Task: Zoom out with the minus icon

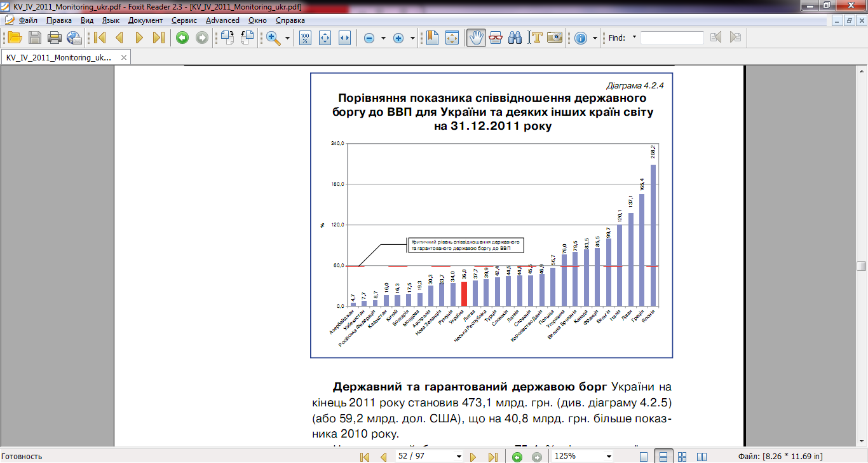Action: (x=369, y=38)
